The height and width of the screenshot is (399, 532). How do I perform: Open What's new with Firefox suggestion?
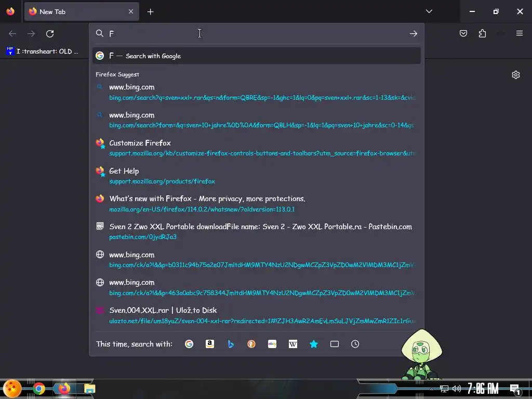coord(257,204)
